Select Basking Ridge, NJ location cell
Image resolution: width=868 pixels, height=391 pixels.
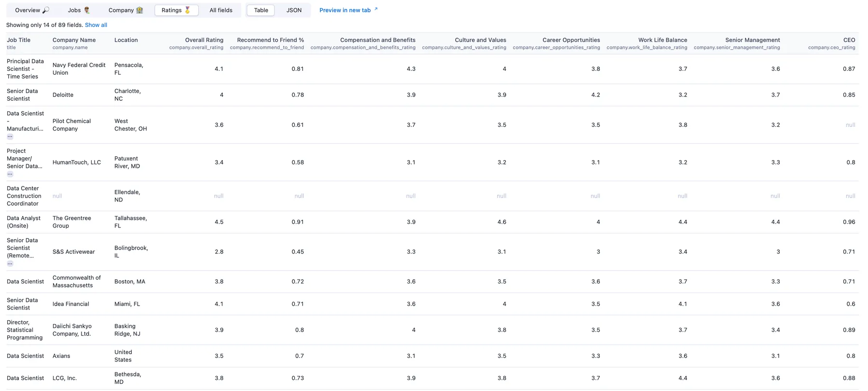127,330
